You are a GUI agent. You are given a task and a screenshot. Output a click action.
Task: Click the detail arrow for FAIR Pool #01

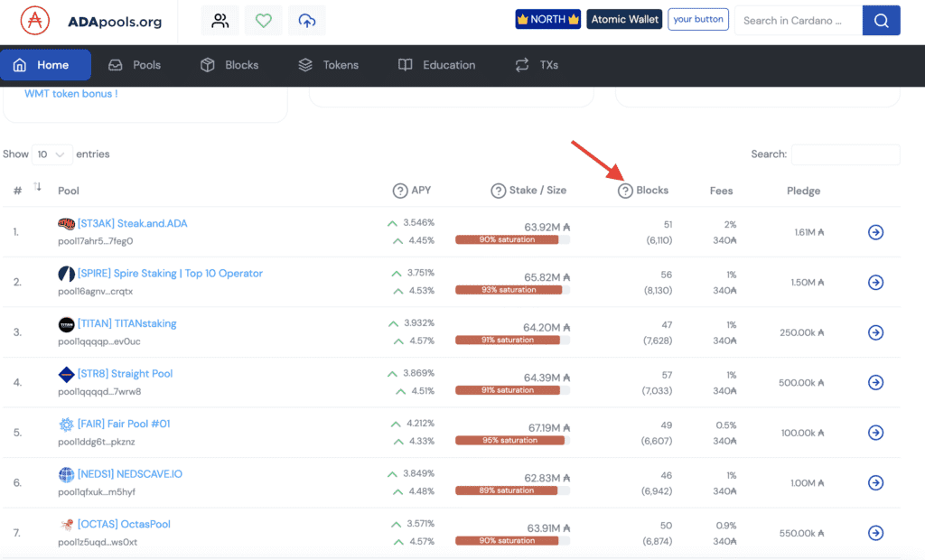(x=875, y=433)
